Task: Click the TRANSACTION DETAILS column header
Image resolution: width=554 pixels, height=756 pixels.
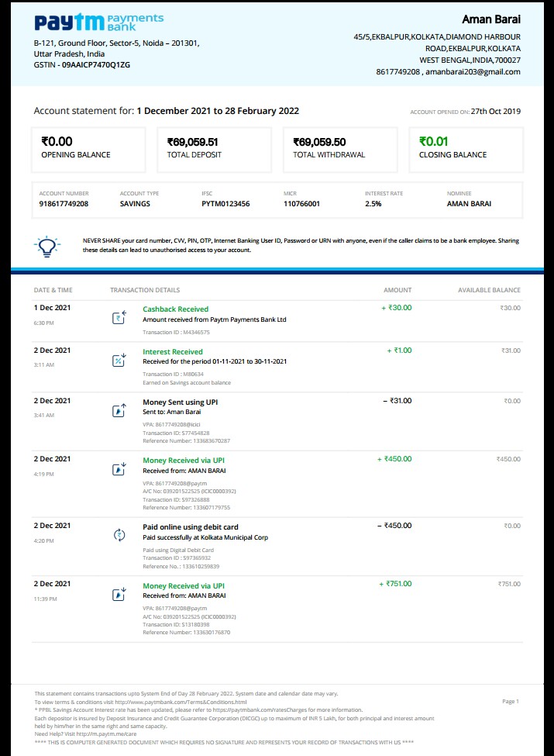Action: coord(145,290)
